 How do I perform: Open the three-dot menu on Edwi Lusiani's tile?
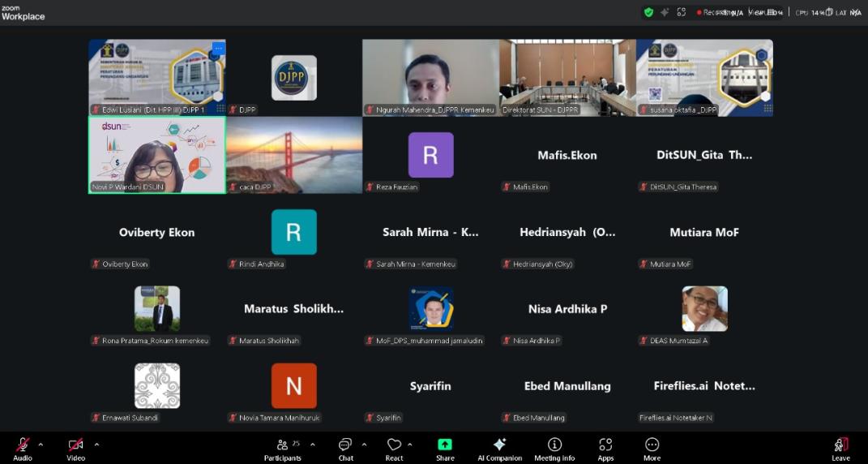(x=217, y=49)
